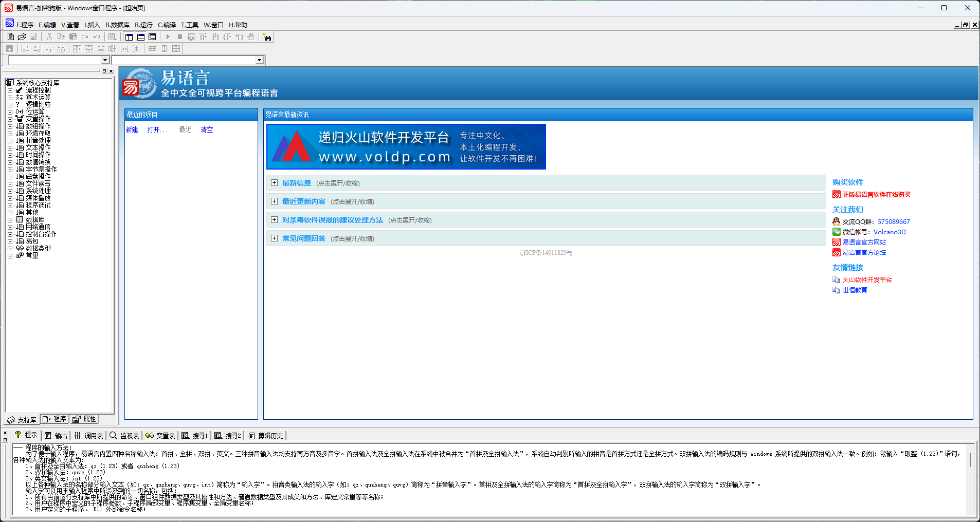Open the H.帮助 menu
980x522 pixels.
[x=238, y=25]
